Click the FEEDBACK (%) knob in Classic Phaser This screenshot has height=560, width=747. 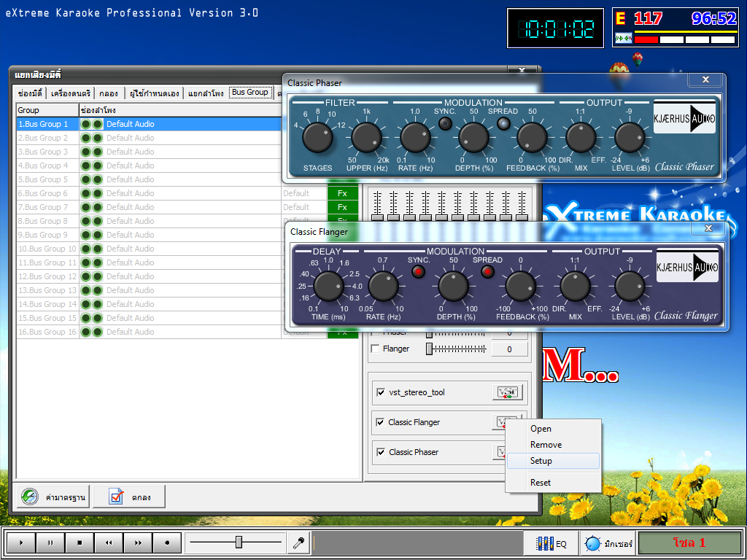532,138
